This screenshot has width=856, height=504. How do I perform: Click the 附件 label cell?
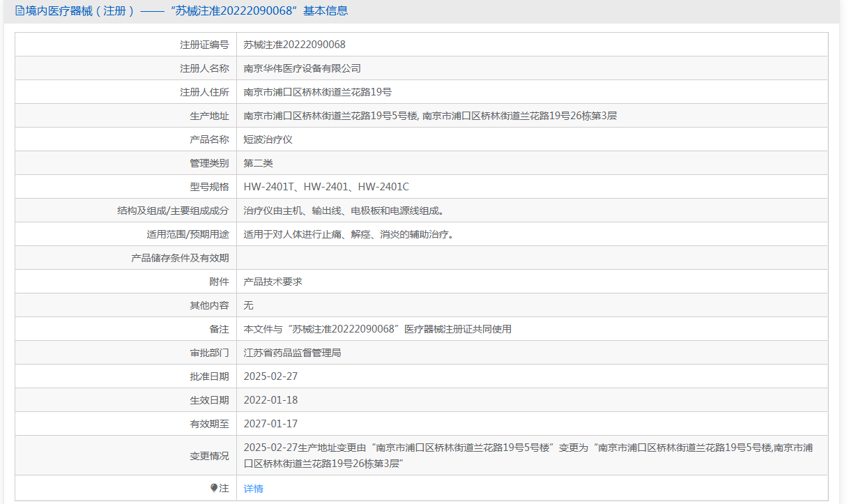(126, 282)
